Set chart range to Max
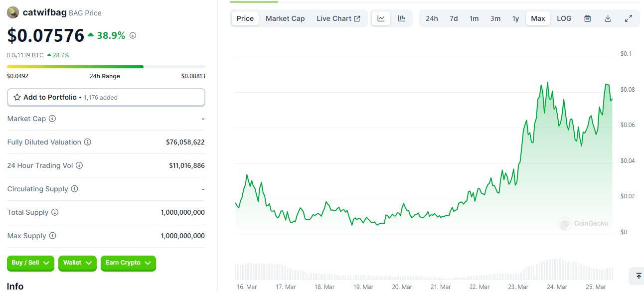Viewport: 644px width, 292px height. point(538,18)
